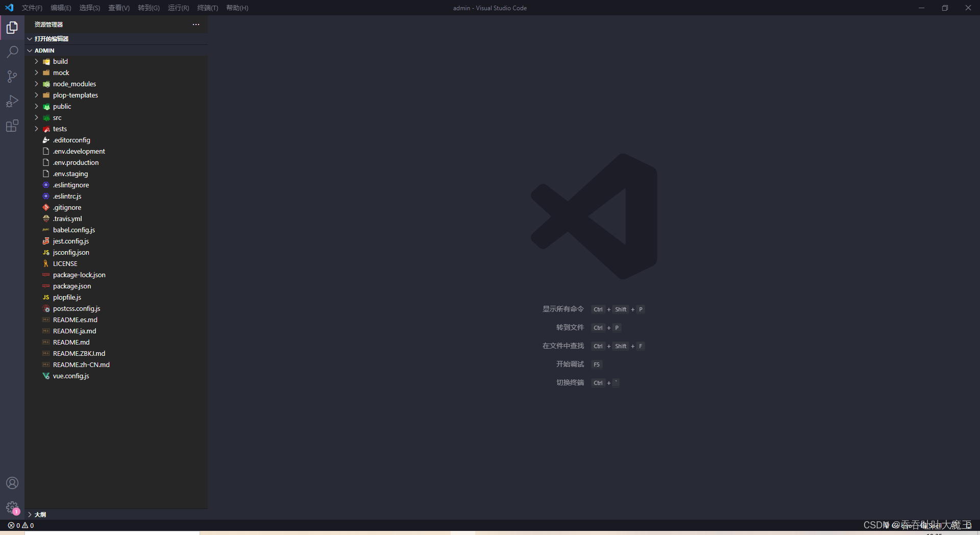Image resolution: width=980 pixels, height=535 pixels.
Task: Open the .eslintignore file
Action: (116, 185)
